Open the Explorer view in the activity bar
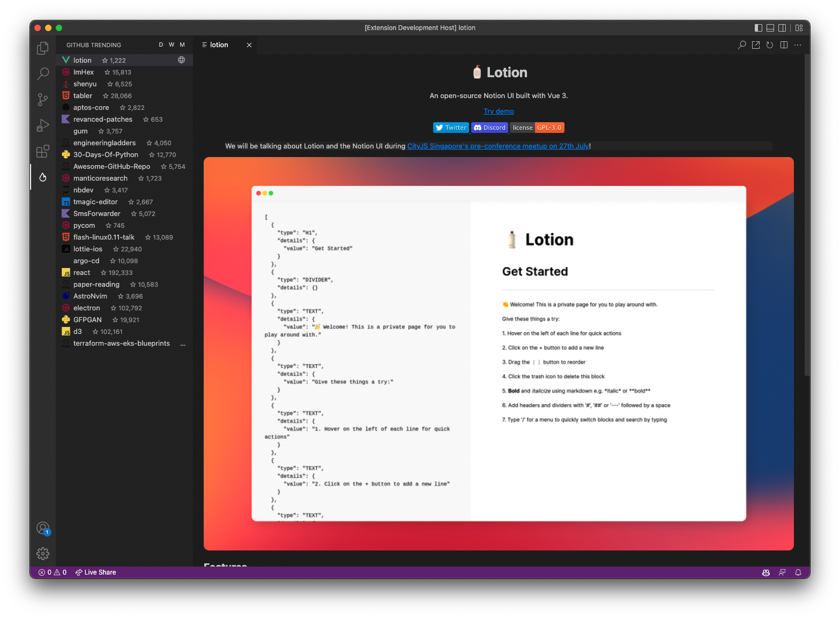Image resolution: width=840 pixels, height=618 pixels. pyautogui.click(x=43, y=48)
